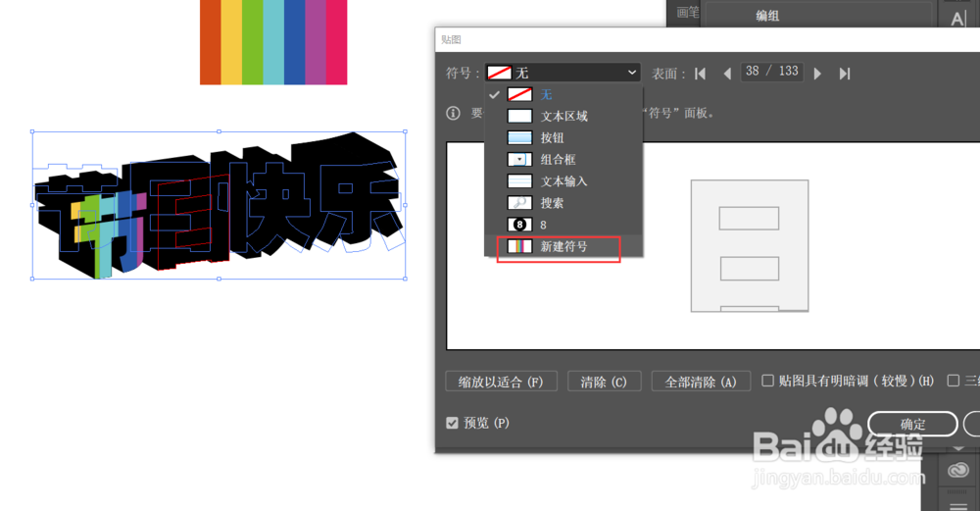Screen dimensions: 980x511
Task: Click the info icon in the dialog
Action: pos(453,113)
